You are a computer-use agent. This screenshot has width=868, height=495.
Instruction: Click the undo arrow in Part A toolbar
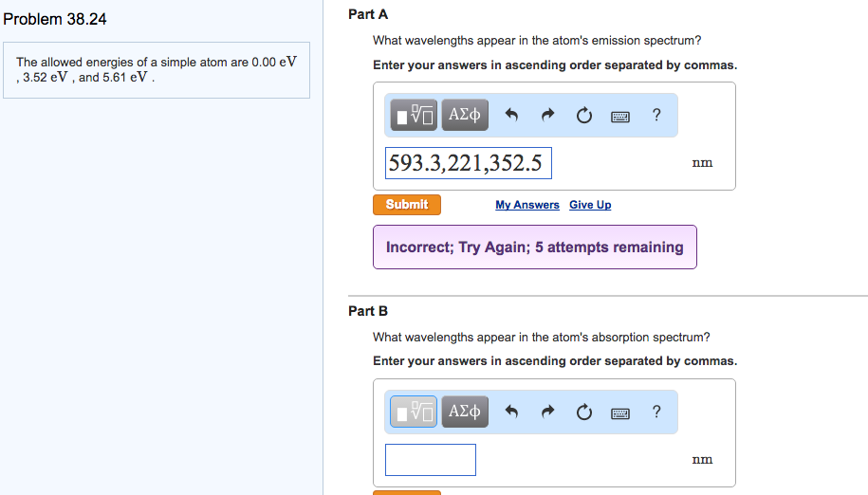tap(512, 117)
